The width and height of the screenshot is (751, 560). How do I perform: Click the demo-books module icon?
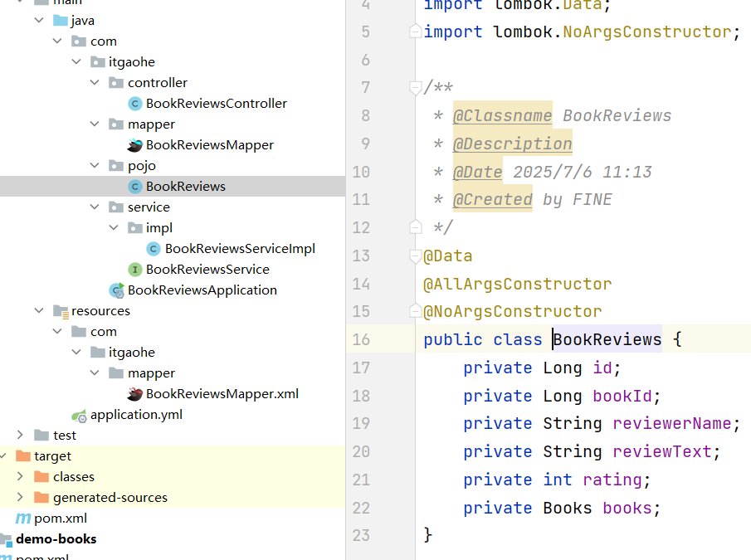coord(6,539)
